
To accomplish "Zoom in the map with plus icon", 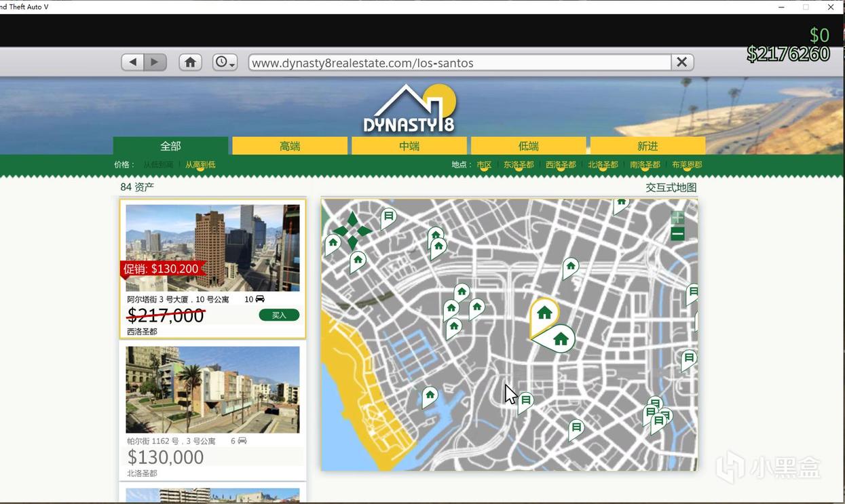I will (x=677, y=218).
